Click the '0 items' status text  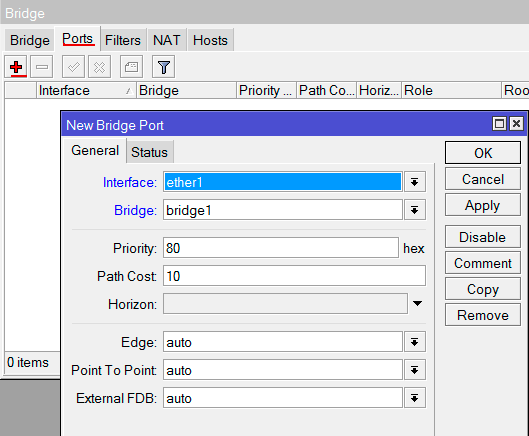[x=28, y=362]
